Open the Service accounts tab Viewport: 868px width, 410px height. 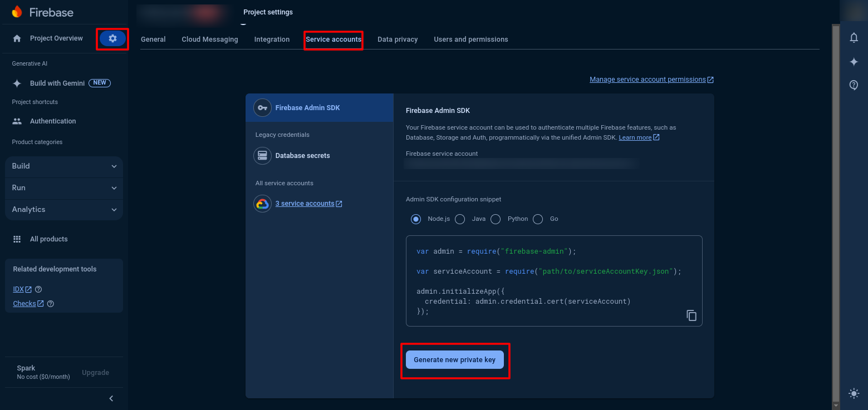334,39
